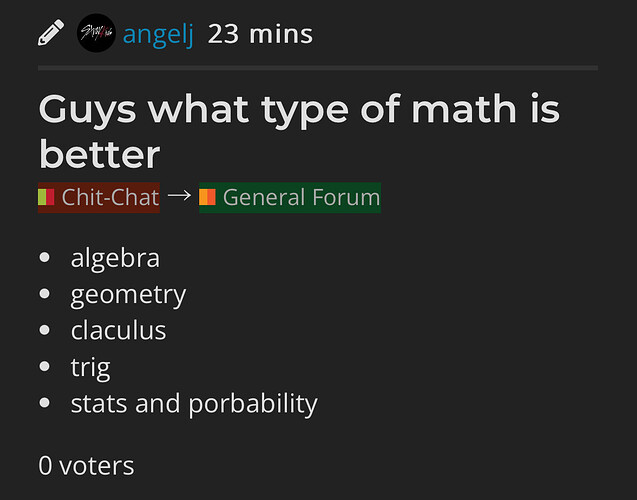Click the arrow between the categories
Viewport: 637px width, 500px height.
click(x=179, y=196)
